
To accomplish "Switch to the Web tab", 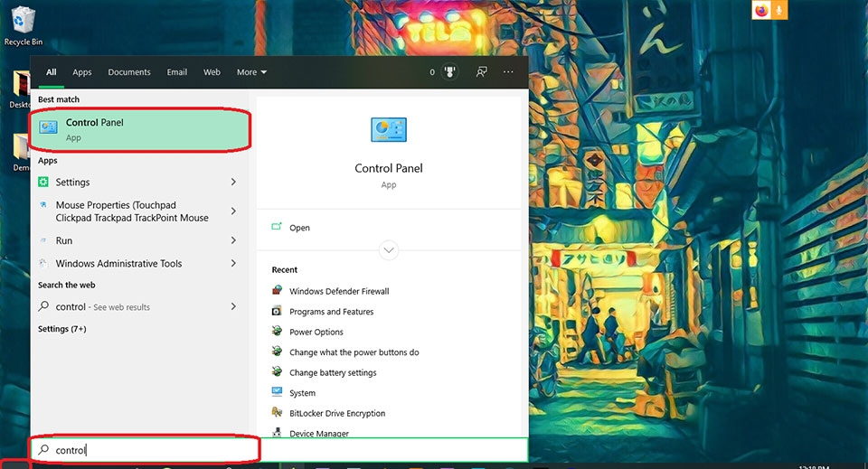I will [212, 72].
